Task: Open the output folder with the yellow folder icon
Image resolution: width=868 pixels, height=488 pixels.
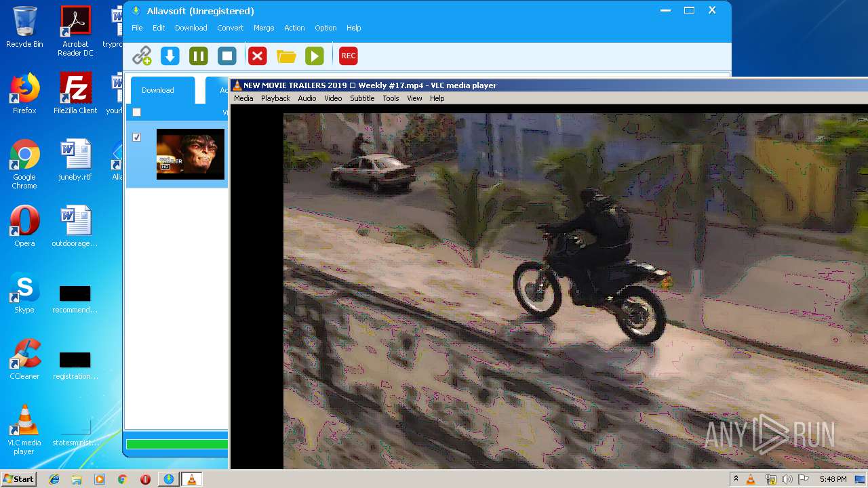Action: tap(286, 56)
